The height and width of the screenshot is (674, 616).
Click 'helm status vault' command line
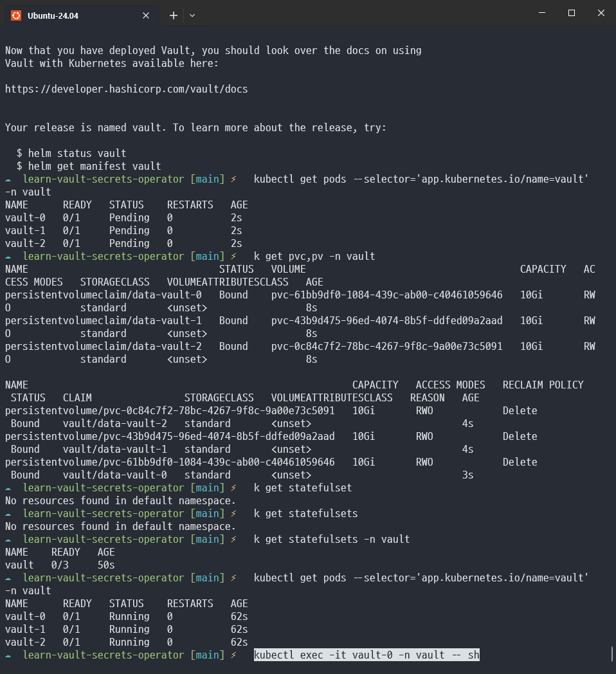[71, 154]
